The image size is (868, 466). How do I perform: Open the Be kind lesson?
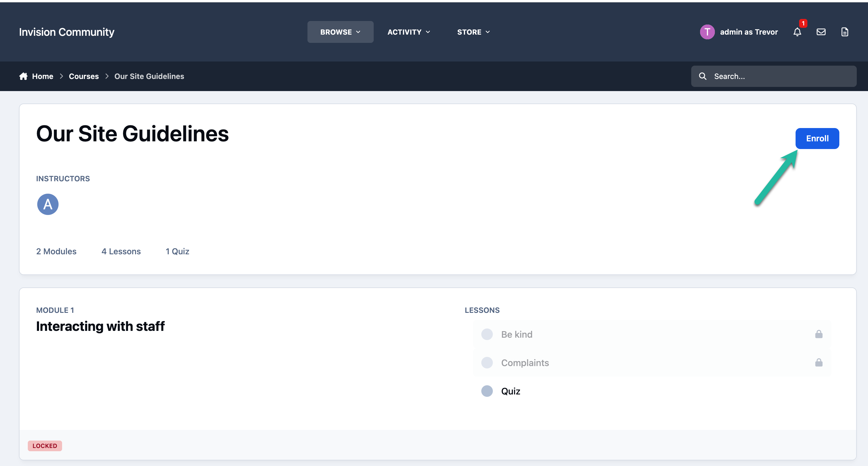pyautogui.click(x=516, y=334)
